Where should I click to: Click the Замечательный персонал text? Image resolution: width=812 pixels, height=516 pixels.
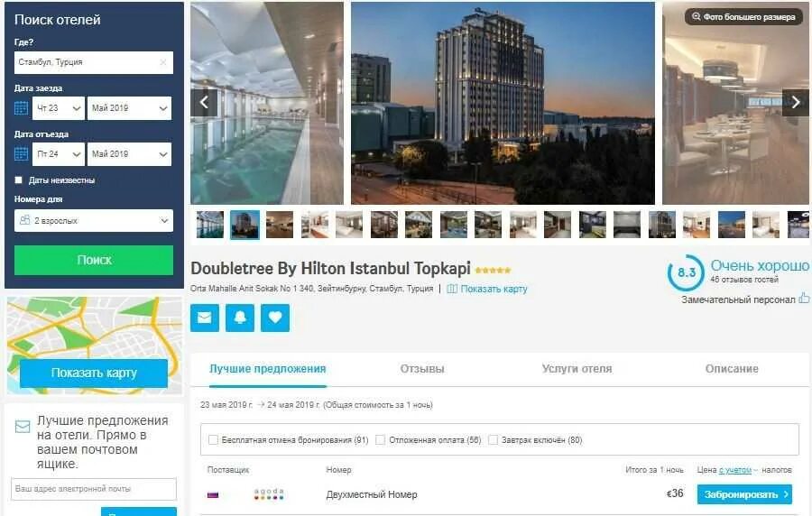tap(738, 299)
